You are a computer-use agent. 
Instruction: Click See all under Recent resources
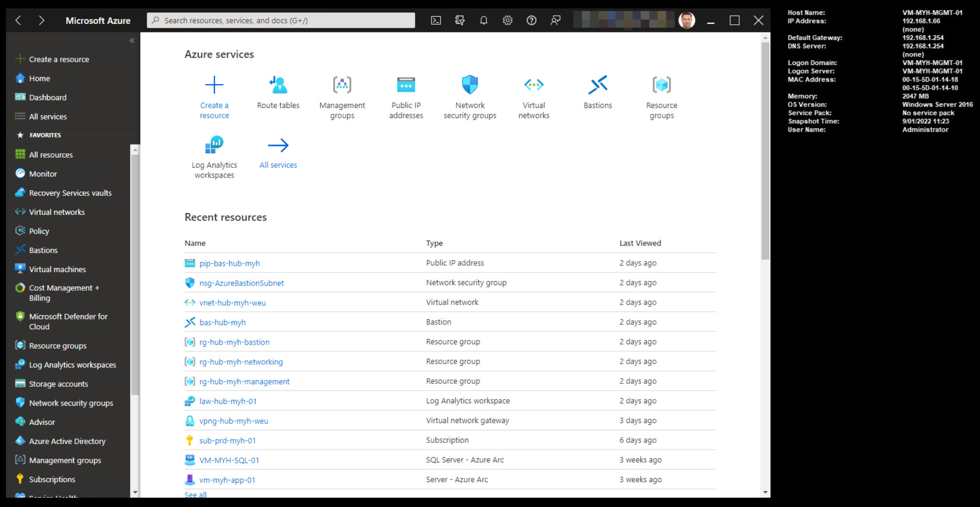(195, 495)
